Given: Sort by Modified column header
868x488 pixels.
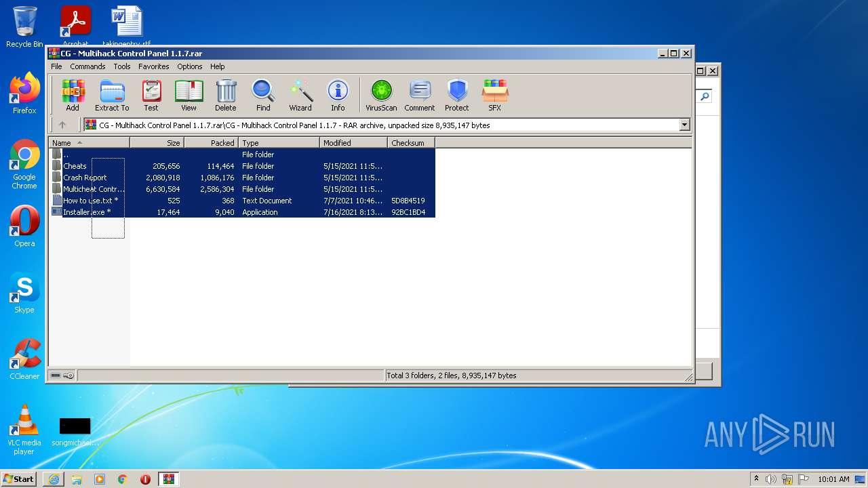Looking at the screenshot, I should pyautogui.click(x=353, y=143).
